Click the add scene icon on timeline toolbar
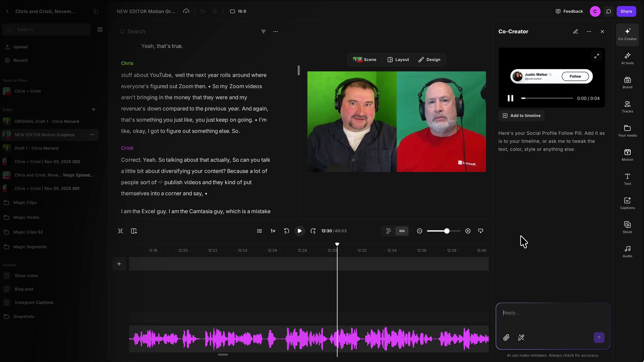Image resolution: width=644 pixels, height=362 pixels. [134, 231]
